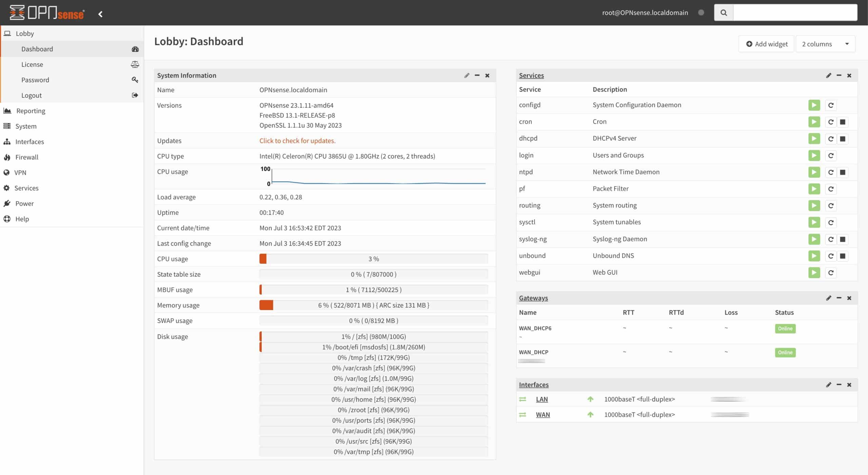Click the WAN_DHCP6 Online status badge
Image resolution: width=868 pixels, height=475 pixels.
coord(785,328)
